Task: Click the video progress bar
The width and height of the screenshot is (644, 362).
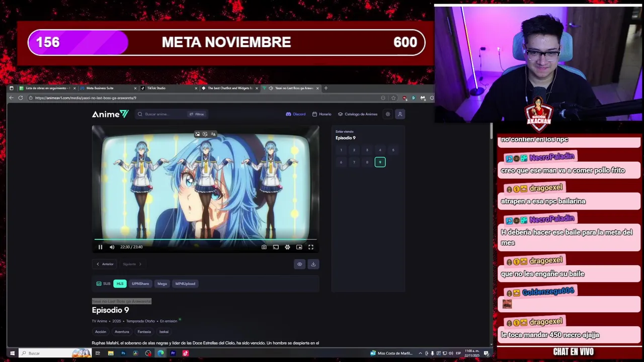Action: tap(205, 240)
